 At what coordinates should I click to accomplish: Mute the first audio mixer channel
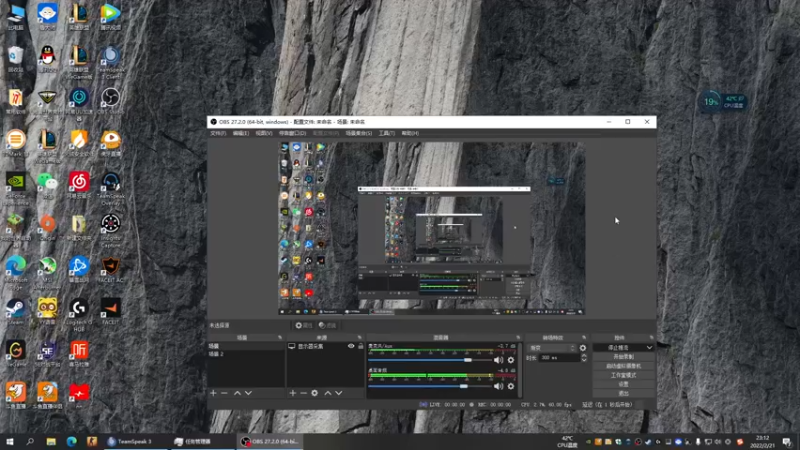498,359
